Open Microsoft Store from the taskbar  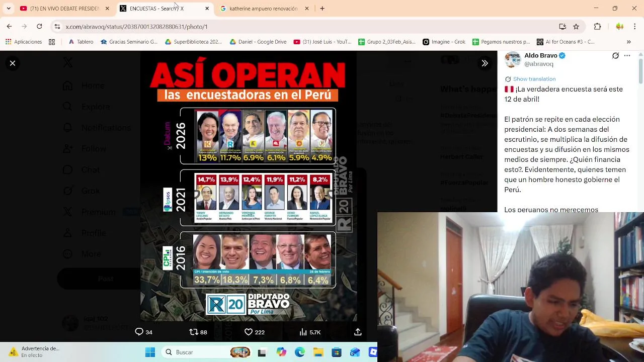click(337, 352)
